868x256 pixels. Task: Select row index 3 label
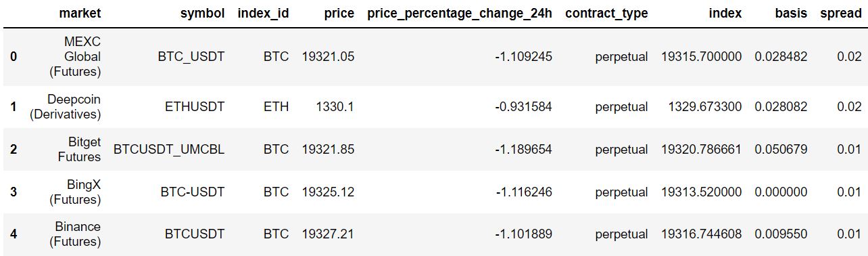pyautogui.click(x=14, y=192)
